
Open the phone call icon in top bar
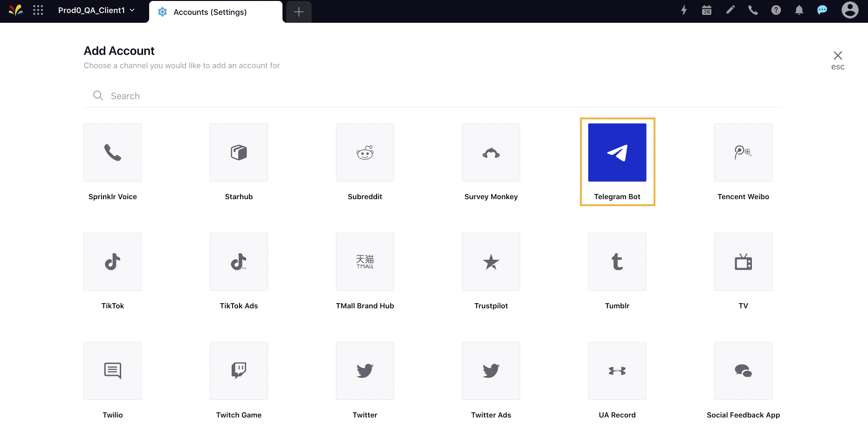pos(753,10)
